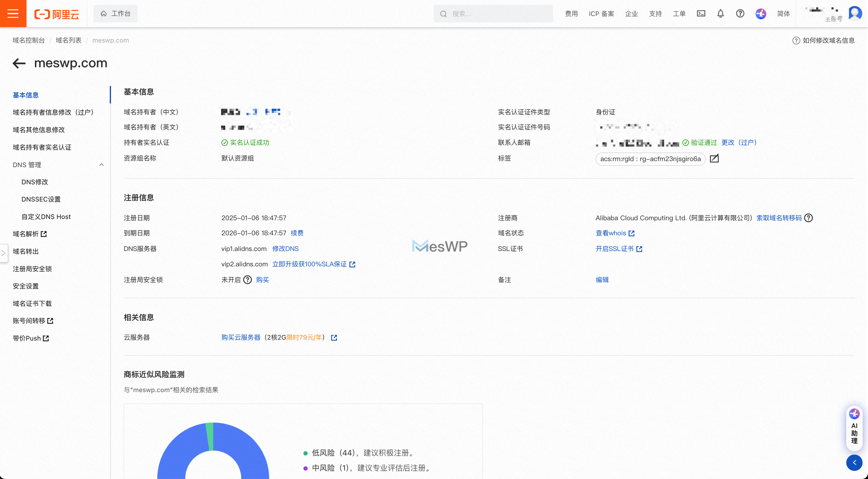Click the 中风险（1） legend item
This screenshot has width=868, height=479.
pyautogui.click(x=367, y=468)
